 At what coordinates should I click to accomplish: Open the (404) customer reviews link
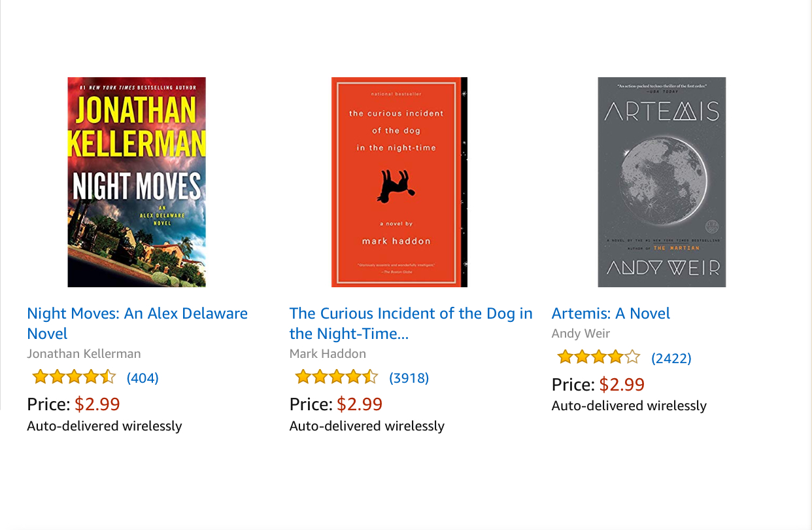coord(143,378)
